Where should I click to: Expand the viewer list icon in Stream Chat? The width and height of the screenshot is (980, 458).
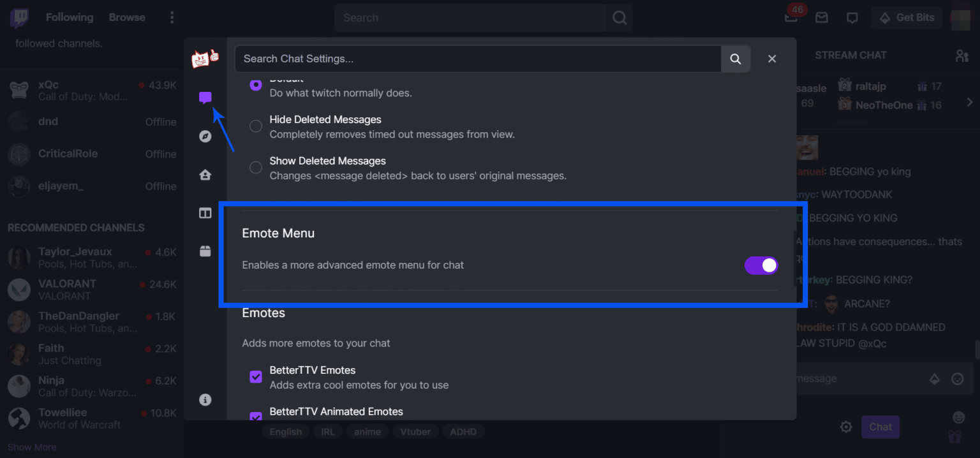point(961,55)
